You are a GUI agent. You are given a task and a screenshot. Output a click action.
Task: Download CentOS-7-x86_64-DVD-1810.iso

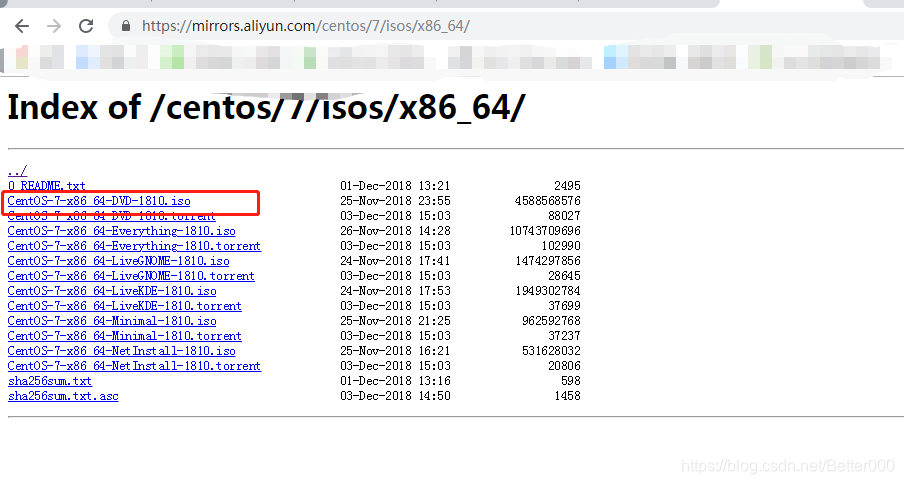pos(99,201)
